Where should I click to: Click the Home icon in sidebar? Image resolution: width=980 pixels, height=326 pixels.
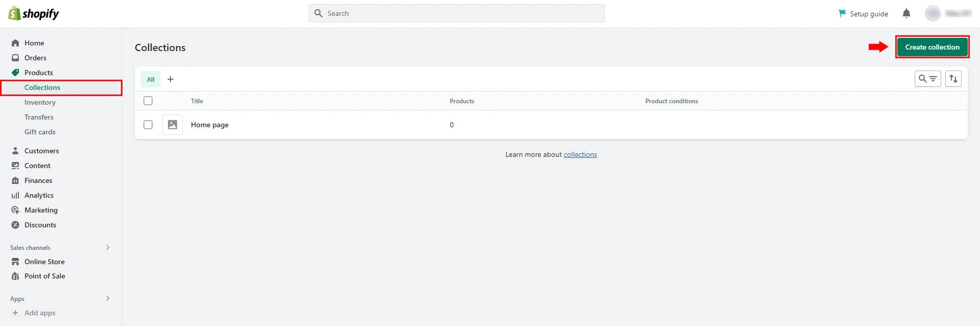[15, 43]
